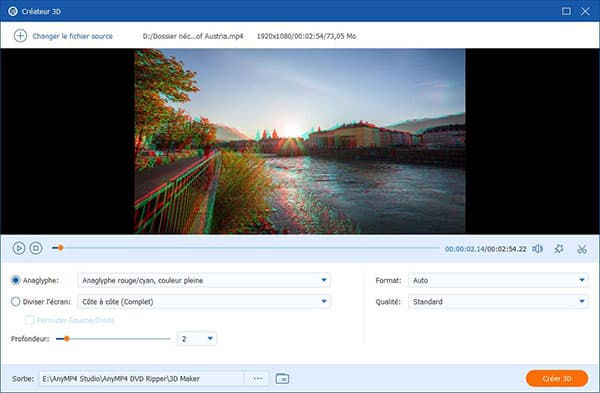600x393 pixels.
Task: Maximize the Créateur 3D window
Action: pyautogui.click(x=566, y=11)
